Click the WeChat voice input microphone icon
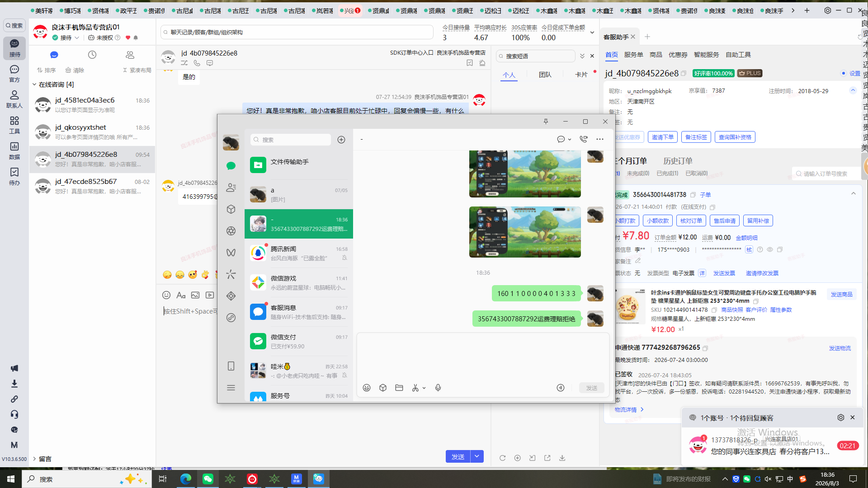Viewport: 868px width, 488px height. click(x=438, y=388)
